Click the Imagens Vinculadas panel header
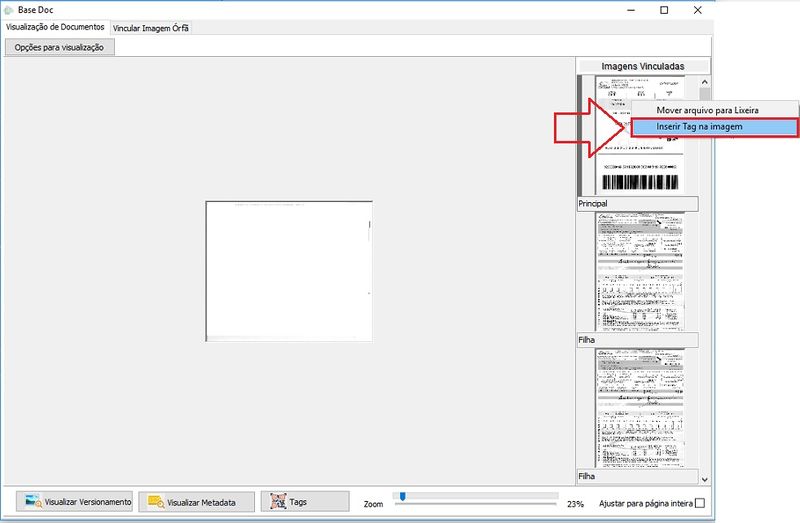The width and height of the screenshot is (800, 523). [643, 66]
